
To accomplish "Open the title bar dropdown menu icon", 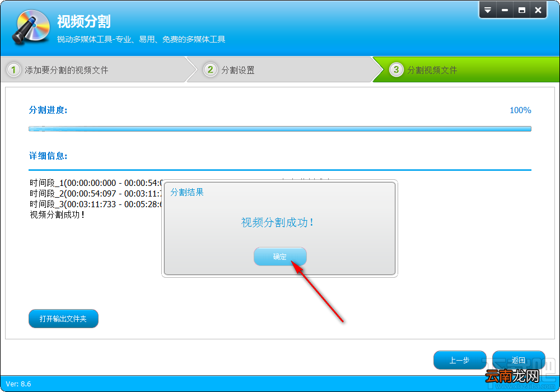I will tap(488, 10).
